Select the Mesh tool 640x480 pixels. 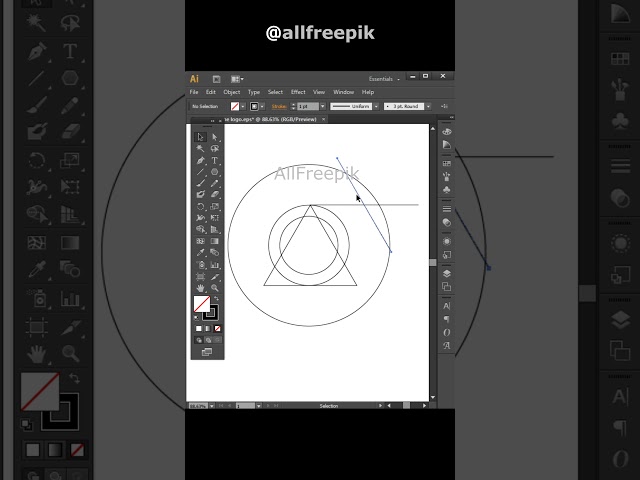tap(200, 241)
